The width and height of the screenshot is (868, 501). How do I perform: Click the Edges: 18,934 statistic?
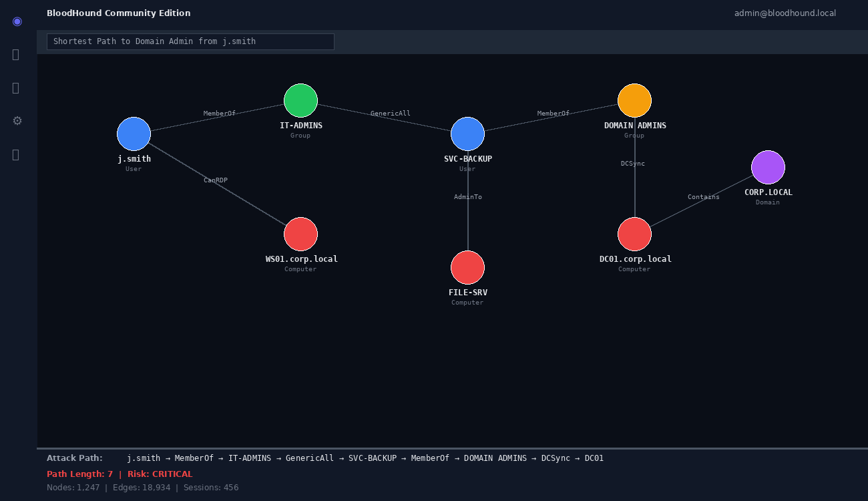142,488
